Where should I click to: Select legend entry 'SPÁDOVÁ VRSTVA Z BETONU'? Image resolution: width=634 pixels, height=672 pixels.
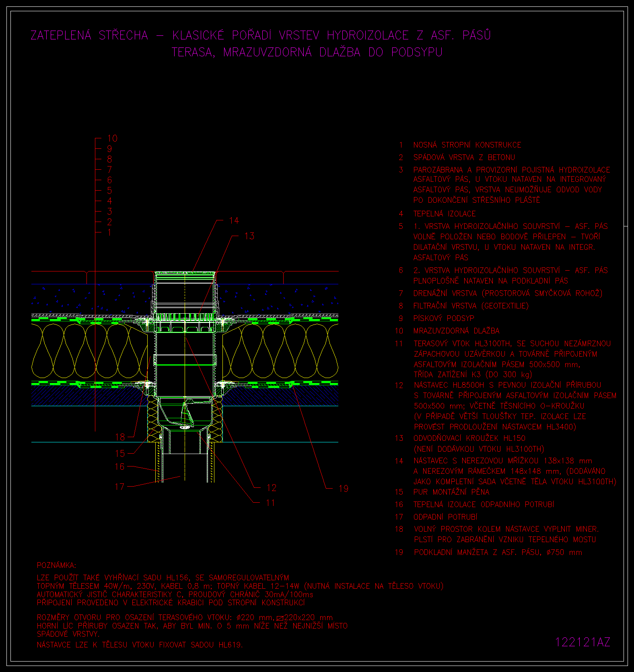[464, 157]
